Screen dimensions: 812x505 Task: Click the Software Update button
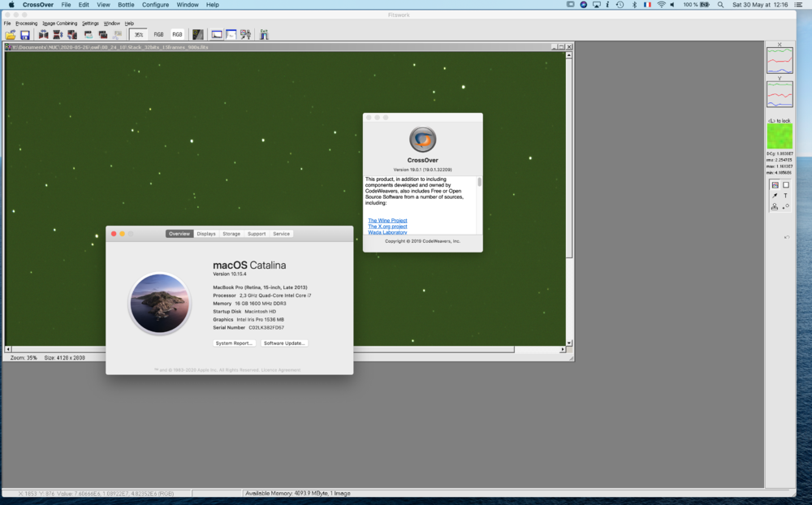tap(284, 343)
